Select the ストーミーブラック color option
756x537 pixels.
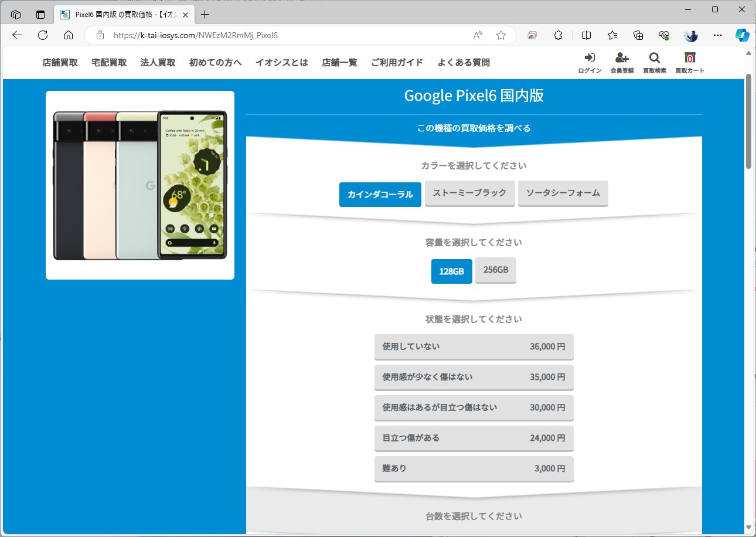[x=469, y=193]
